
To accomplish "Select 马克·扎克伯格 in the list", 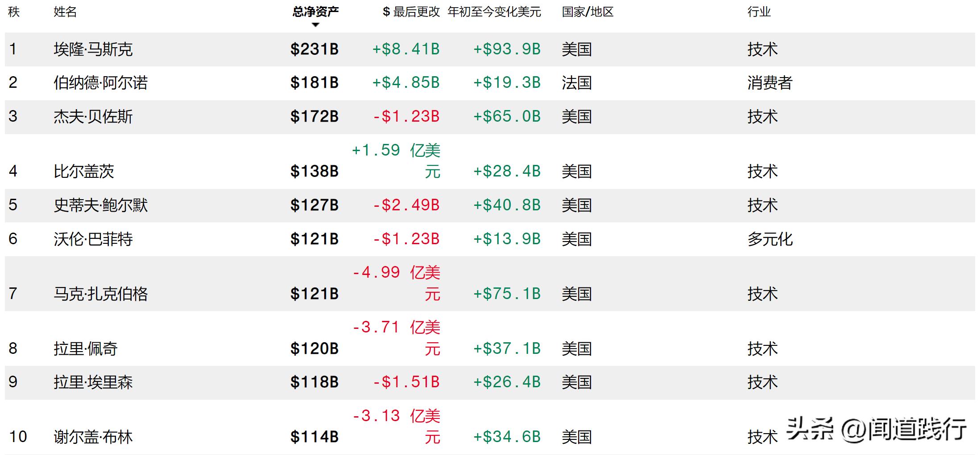I will 101,294.
